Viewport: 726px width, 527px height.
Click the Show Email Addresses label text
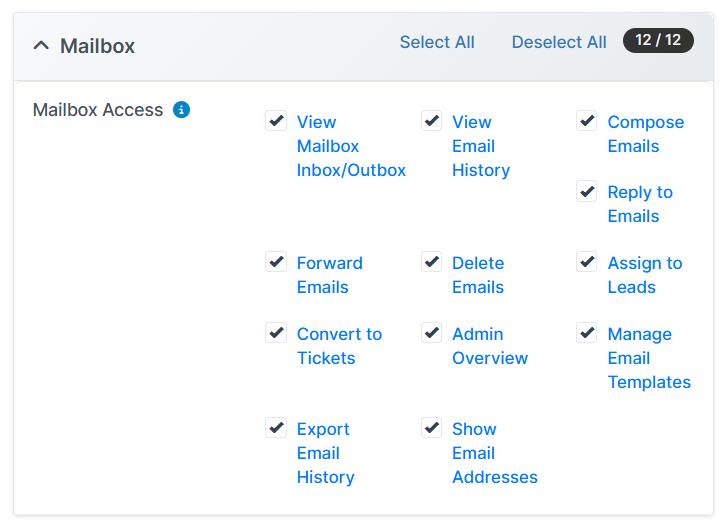(x=494, y=453)
